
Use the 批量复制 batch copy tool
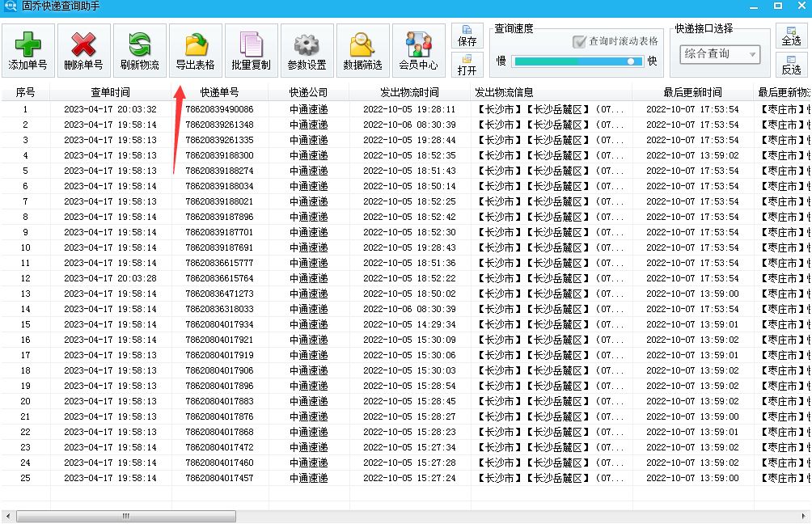tap(251, 50)
